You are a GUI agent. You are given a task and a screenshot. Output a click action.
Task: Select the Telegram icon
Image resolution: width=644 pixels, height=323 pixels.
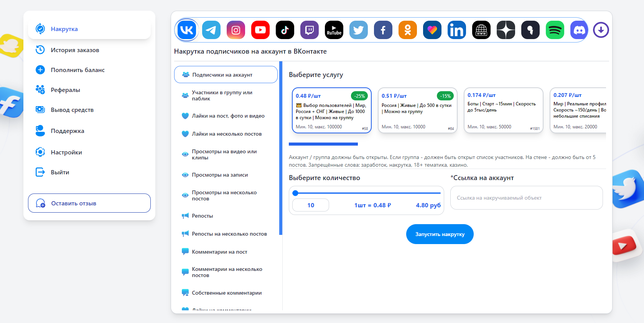point(211,30)
